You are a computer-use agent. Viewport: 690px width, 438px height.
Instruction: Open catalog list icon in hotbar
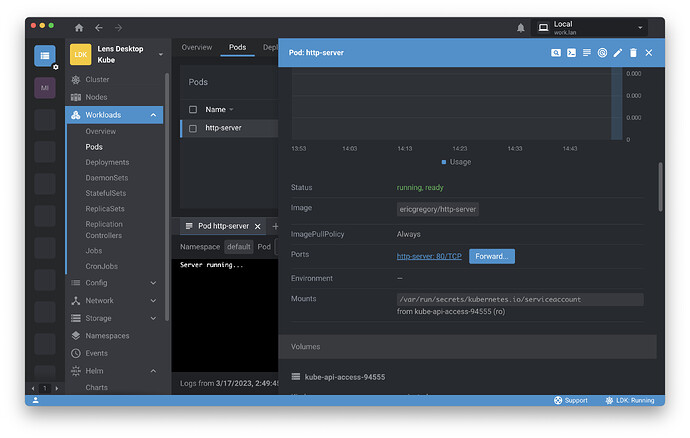tap(45, 56)
